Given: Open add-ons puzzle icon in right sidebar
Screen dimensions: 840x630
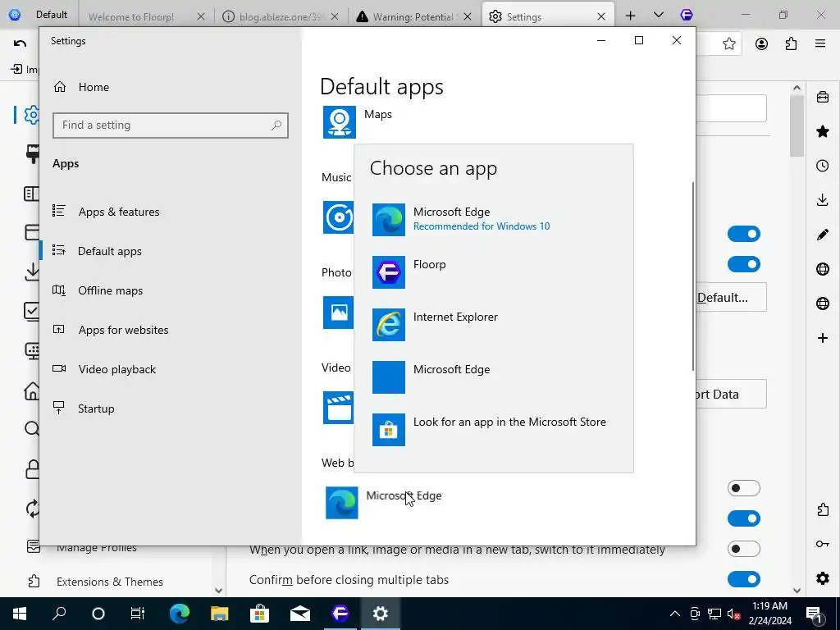Looking at the screenshot, I should [x=823, y=509].
